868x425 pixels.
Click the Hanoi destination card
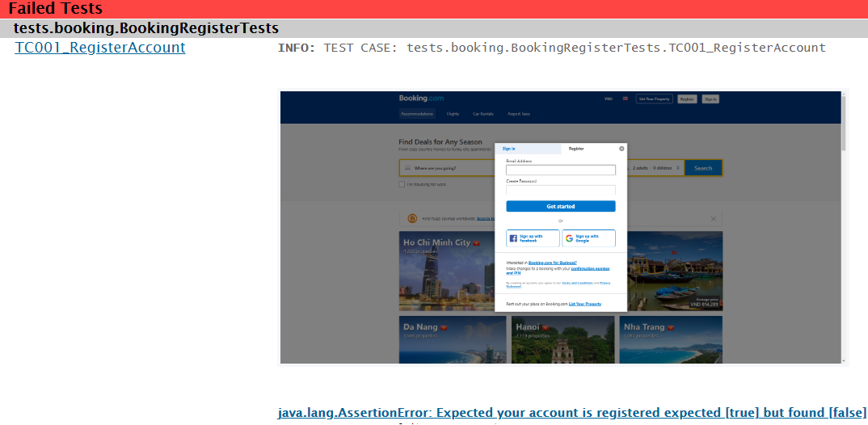(563, 340)
